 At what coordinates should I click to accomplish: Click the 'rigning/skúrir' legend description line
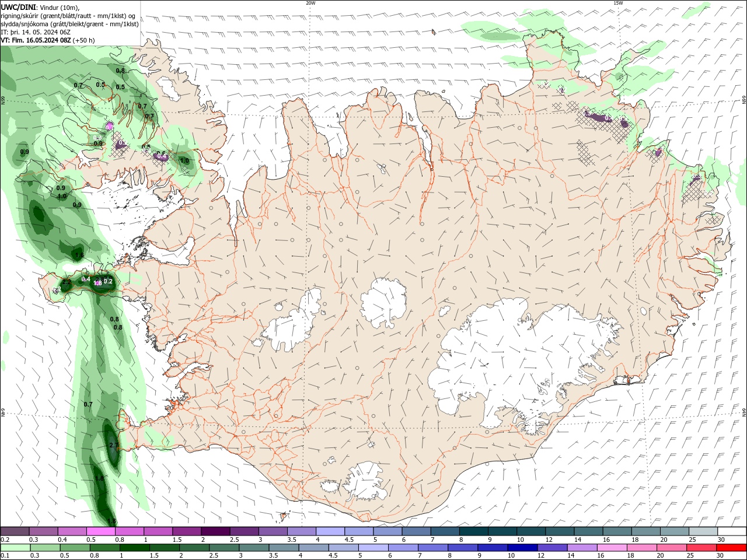pos(68,15)
